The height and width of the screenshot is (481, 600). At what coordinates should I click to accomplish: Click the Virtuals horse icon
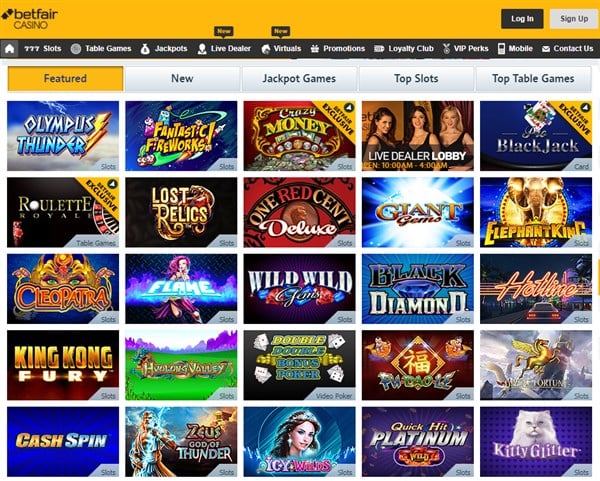(x=266, y=49)
